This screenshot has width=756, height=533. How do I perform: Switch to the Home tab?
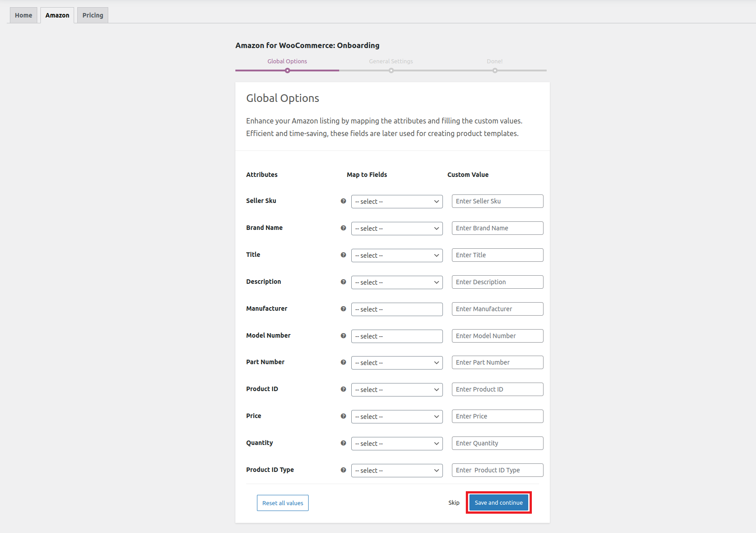(23, 15)
